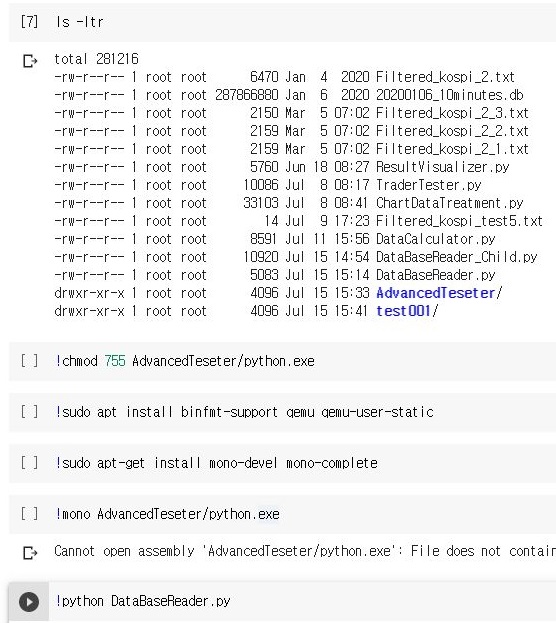This screenshot has width=556, height=623.
Task: Click into the mono-devel mono-complete code line
Action: pyautogui.click(x=216, y=463)
